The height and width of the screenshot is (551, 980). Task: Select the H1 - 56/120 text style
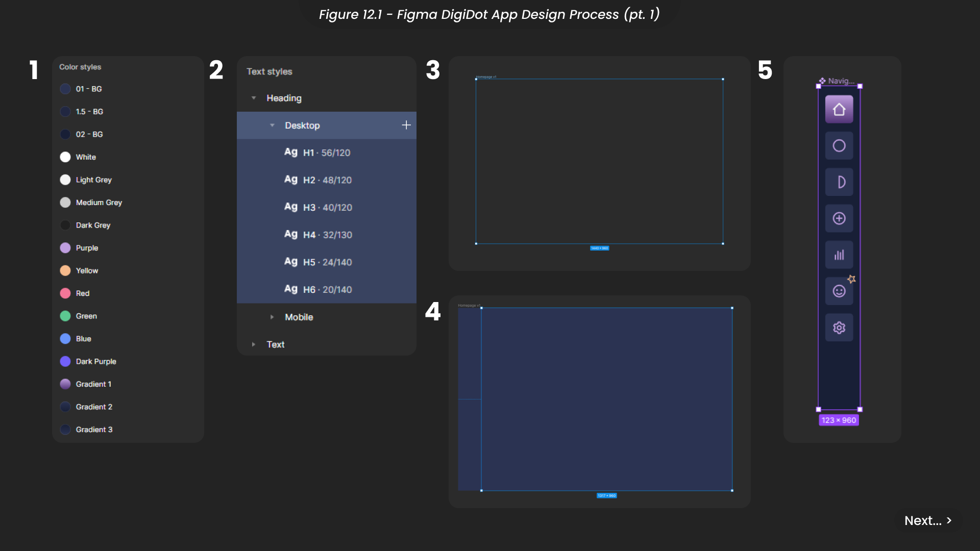tap(327, 153)
